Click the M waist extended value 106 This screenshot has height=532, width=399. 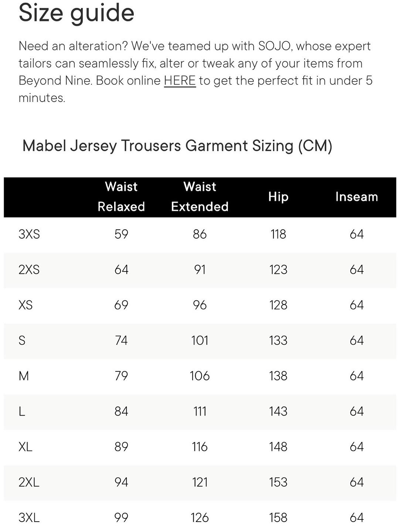[x=200, y=376]
